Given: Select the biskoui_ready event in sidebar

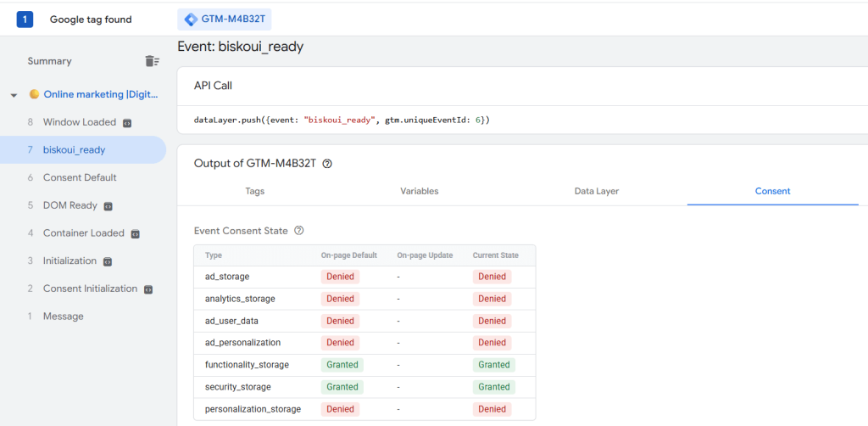Looking at the screenshot, I should point(75,150).
